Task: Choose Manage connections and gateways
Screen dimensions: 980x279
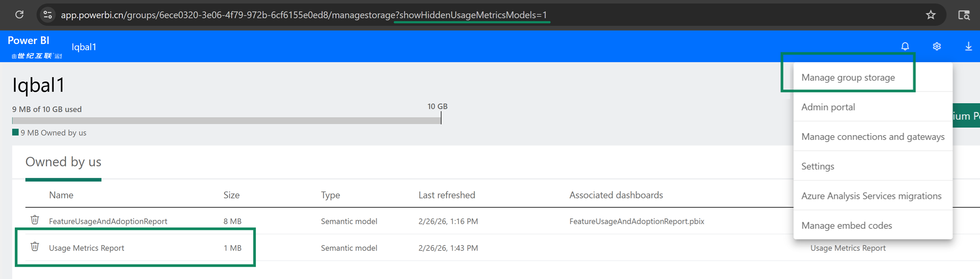Action: (x=873, y=136)
